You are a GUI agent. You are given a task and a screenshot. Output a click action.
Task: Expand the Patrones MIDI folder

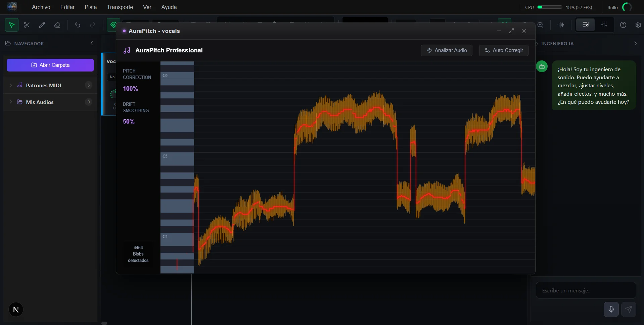point(11,85)
